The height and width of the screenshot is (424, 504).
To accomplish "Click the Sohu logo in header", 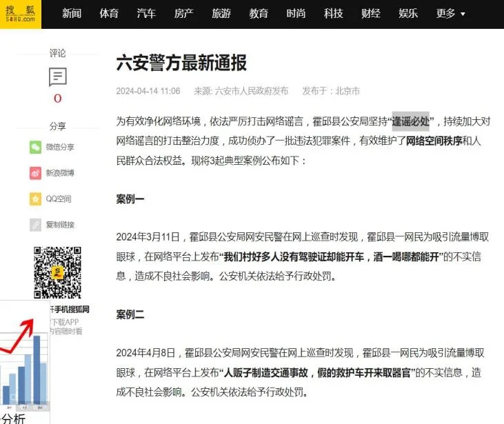I will point(20,14).
